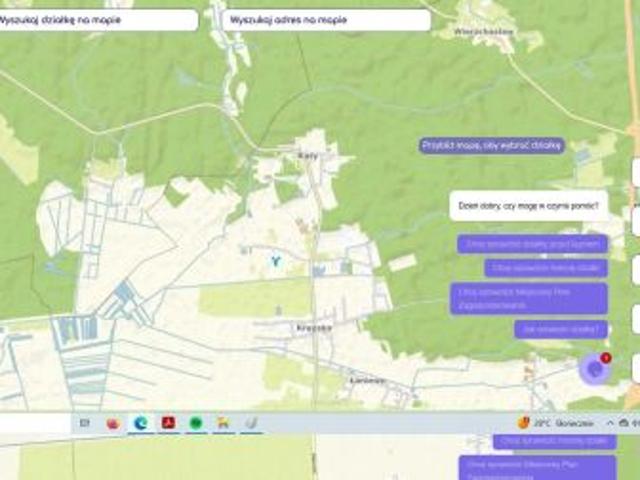
Task: Click the red notification badge on chat bubble
Action: coord(606,358)
